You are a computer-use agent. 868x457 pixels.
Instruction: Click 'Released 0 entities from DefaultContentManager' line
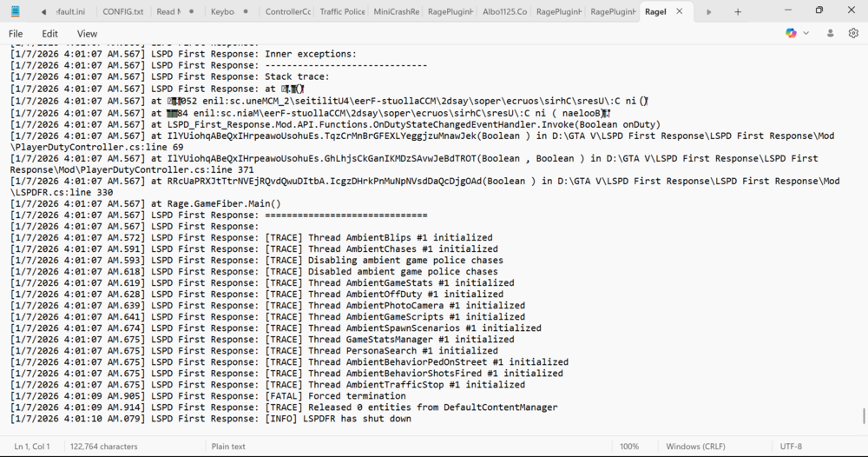(x=284, y=407)
